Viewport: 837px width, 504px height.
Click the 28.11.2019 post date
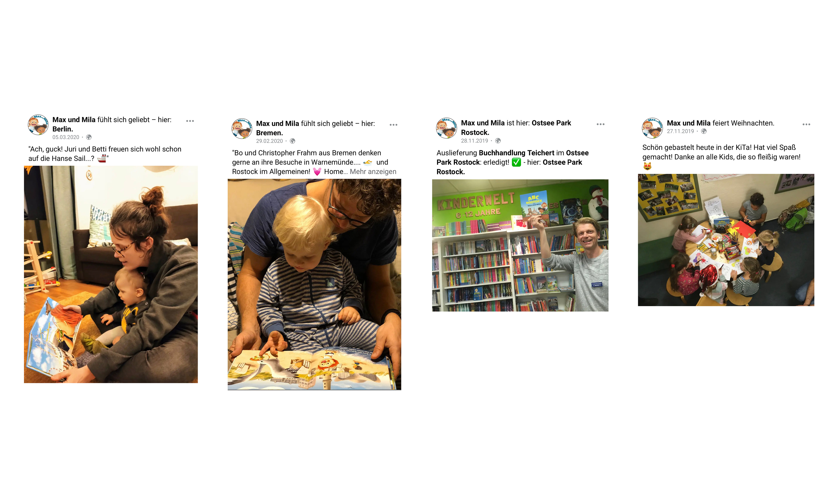tap(474, 141)
